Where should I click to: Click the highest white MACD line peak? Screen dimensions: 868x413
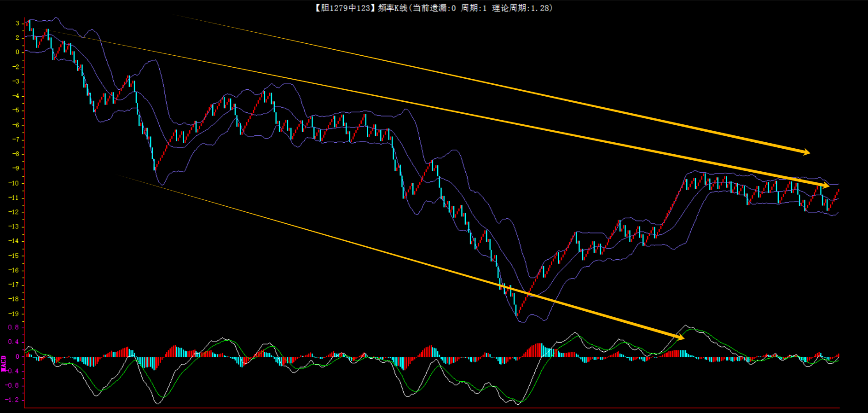[x=686, y=326]
